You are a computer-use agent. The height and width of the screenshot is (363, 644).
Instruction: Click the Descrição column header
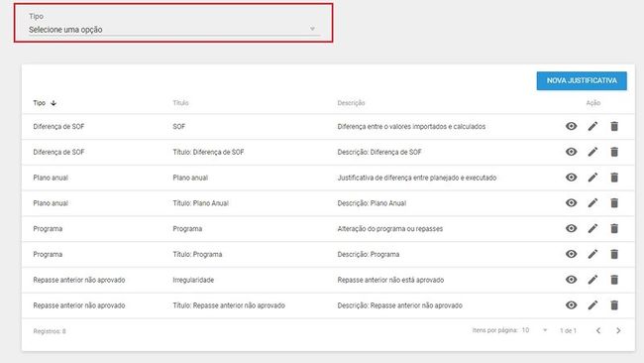pyautogui.click(x=351, y=103)
